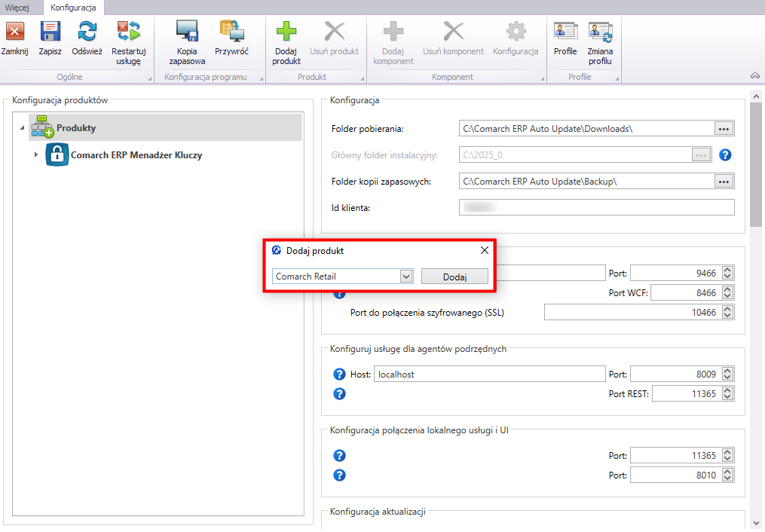Browse for Folder kopii zapasowych with ellipsis button
The height and width of the screenshot is (532, 765).
point(724,182)
